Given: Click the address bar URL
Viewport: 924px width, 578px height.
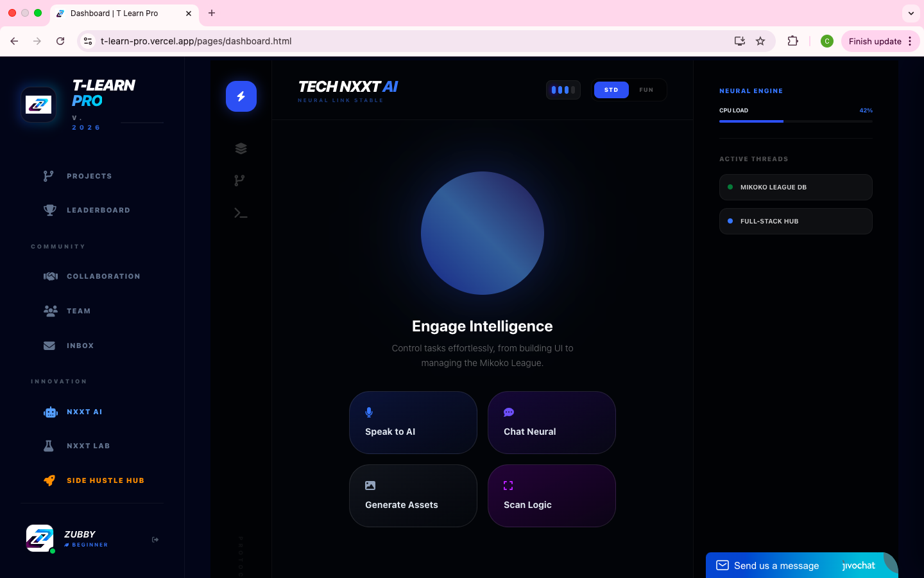Looking at the screenshot, I should coord(196,41).
